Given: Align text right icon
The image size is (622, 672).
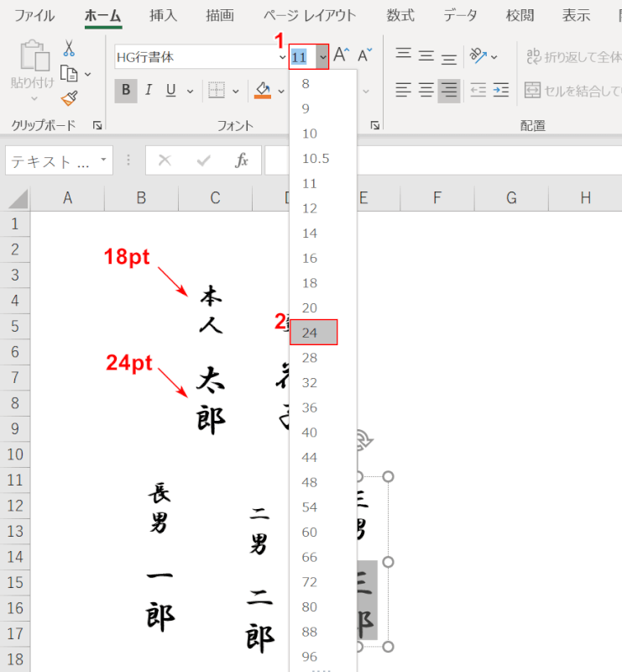Looking at the screenshot, I should coord(449,91).
